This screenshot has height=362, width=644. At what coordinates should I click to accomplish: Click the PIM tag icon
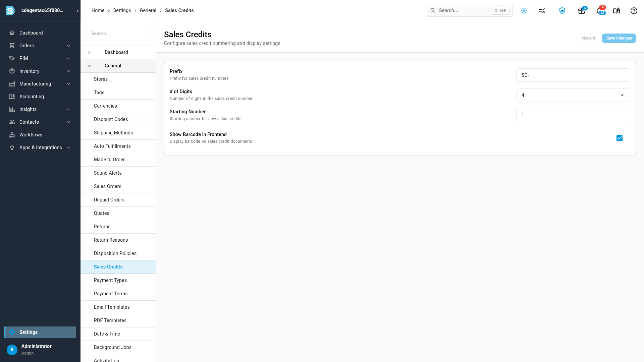click(x=12, y=58)
